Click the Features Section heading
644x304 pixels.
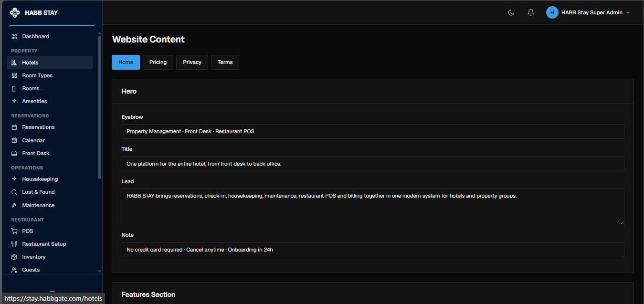coord(148,294)
